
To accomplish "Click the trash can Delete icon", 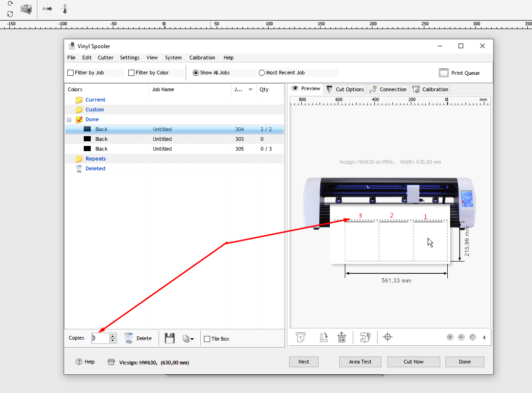I will (129, 338).
